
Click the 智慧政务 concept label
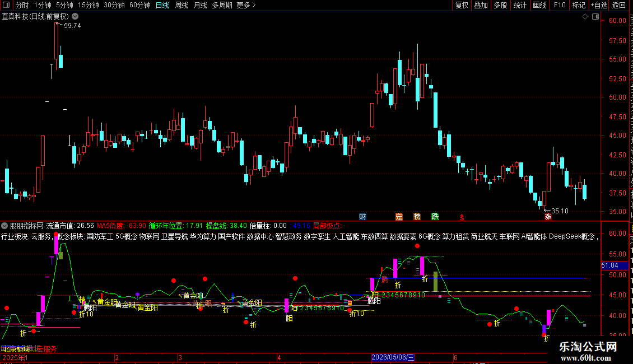[x=288, y=236]
